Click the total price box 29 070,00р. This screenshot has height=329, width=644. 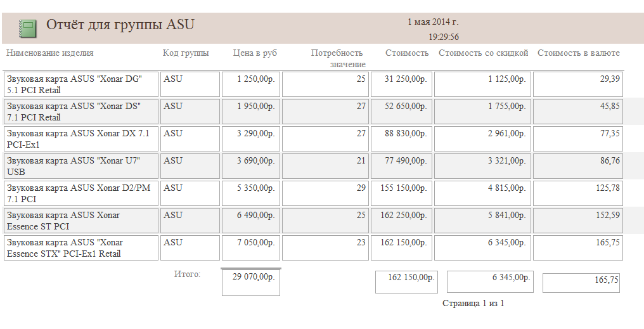point(251,283)
